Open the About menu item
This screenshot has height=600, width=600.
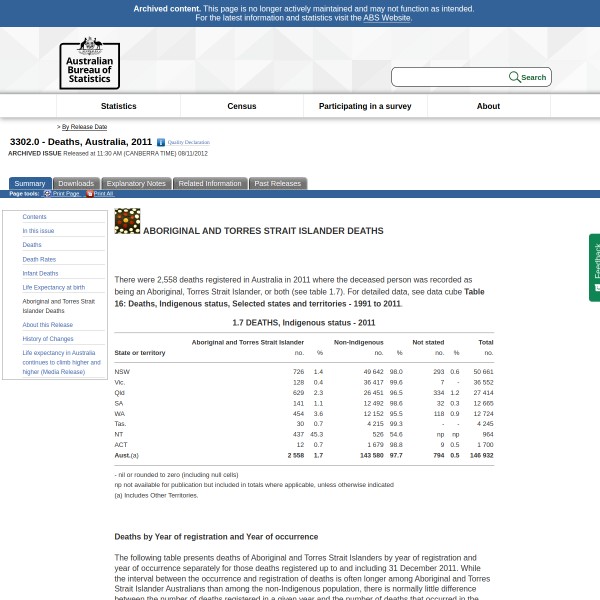pyautogui.click(x=488, y=106)
